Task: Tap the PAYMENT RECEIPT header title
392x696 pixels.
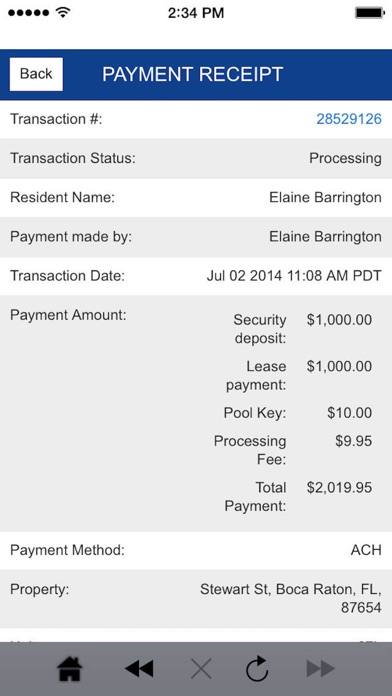Action: (193, 74)
